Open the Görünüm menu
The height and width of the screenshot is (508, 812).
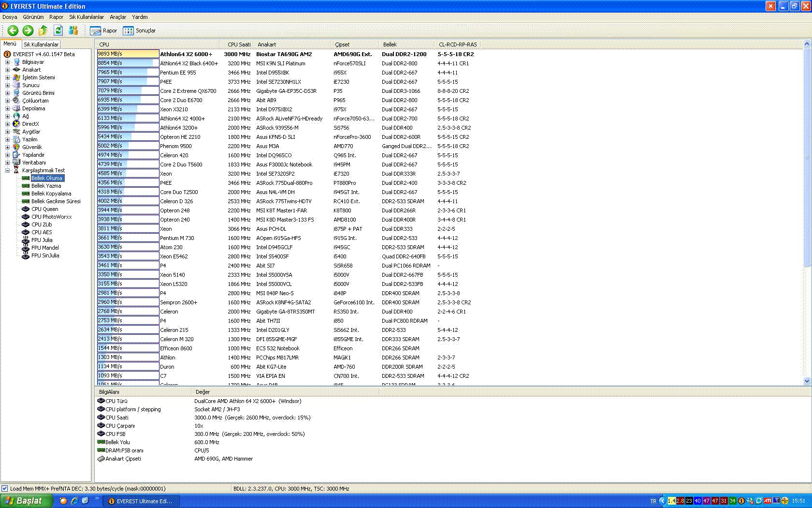click(x=33, y=17)
